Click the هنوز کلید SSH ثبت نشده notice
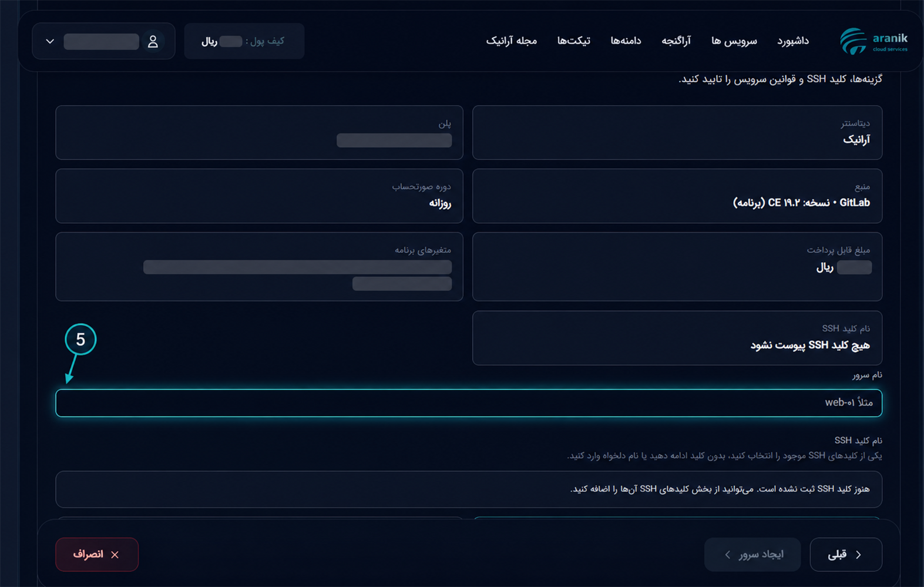The image size is (924, 587). pyautogui.click(x=469, y=489)
